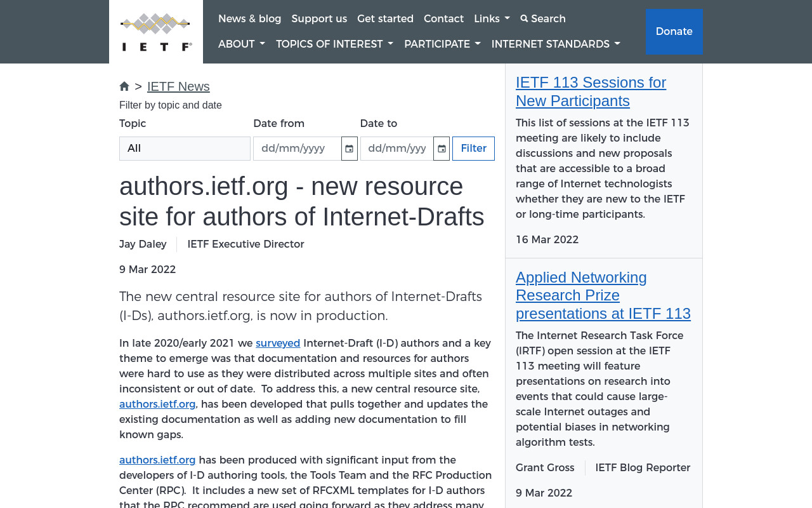The image size is (812, 508).
Task: Click the article headline 'authors.ietf.org - new resource site'
Action: click(302, 201)
